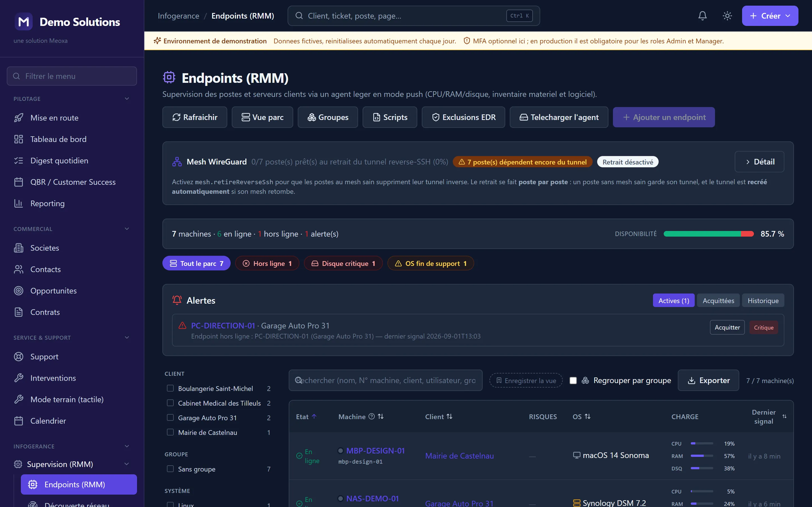The width and height of the screenshot is (812, 507).
Task: Open the PC-DIRECTION-01 alert link
Action: pyautogui.click(x=223, y=326)
